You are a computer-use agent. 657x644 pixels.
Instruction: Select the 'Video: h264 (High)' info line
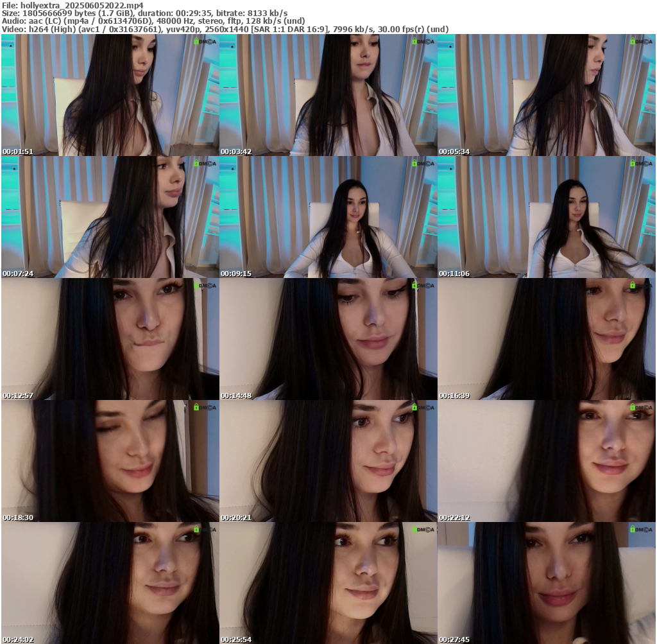[225, 30]
